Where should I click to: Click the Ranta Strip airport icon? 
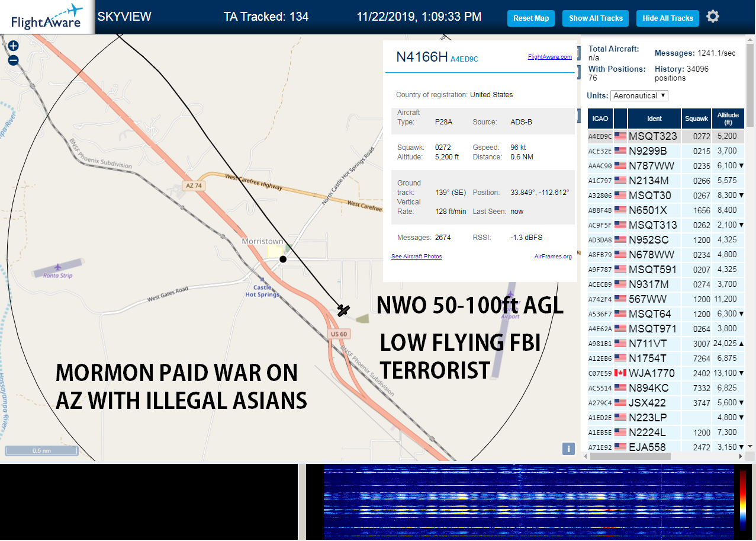tap(57, 267)
